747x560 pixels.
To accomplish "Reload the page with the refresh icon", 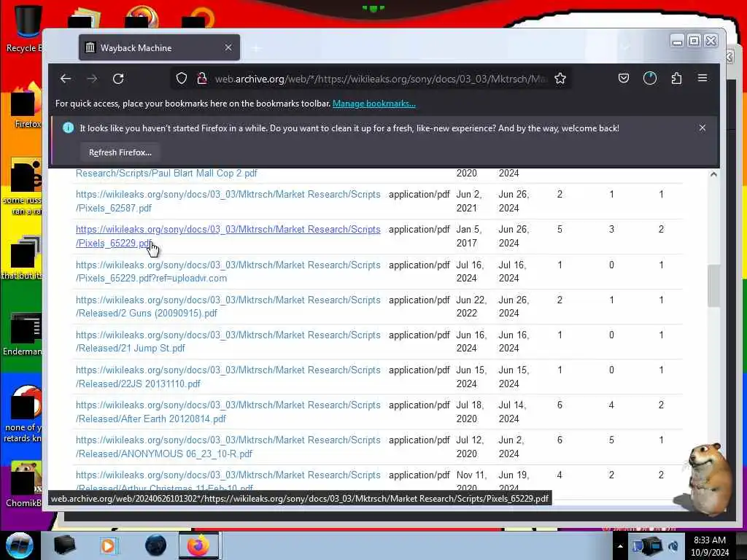I will [118, 79].
